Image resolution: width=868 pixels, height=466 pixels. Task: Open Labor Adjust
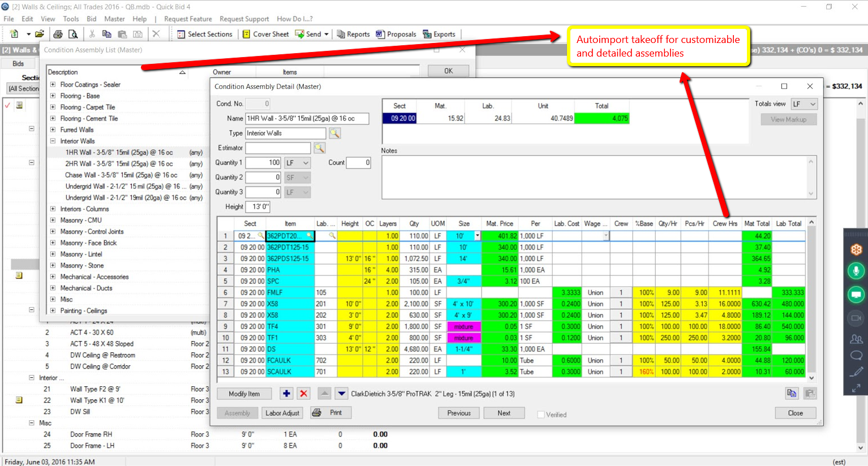(282, 413)
